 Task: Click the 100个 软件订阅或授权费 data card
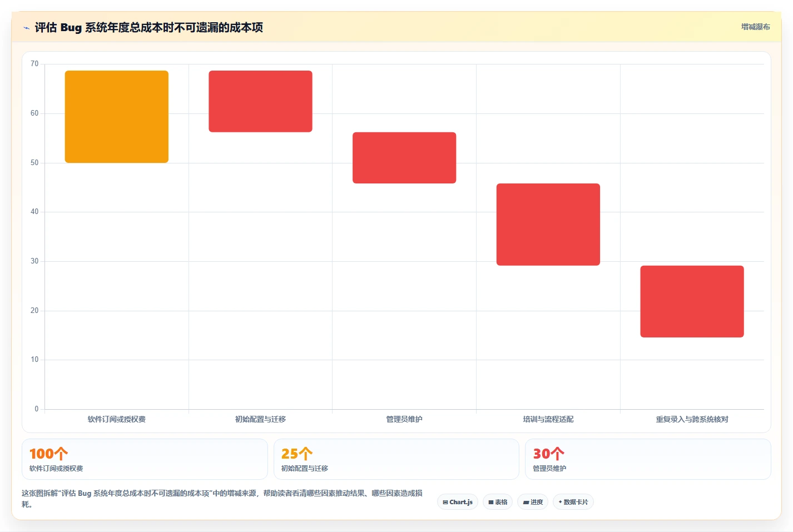(145, 459)
